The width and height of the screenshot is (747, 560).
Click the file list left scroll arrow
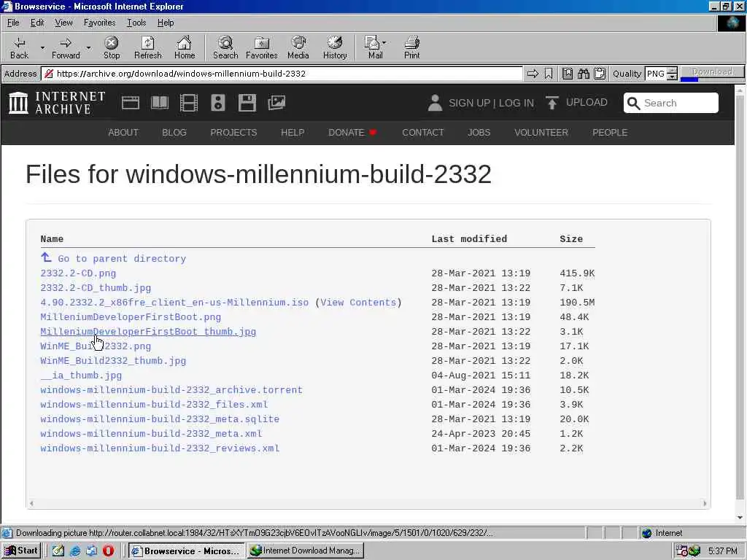point(31,503)
